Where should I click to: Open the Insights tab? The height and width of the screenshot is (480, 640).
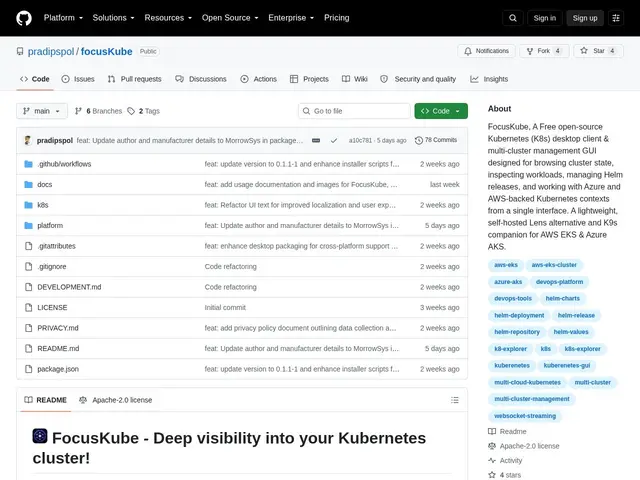click(489, 79)
